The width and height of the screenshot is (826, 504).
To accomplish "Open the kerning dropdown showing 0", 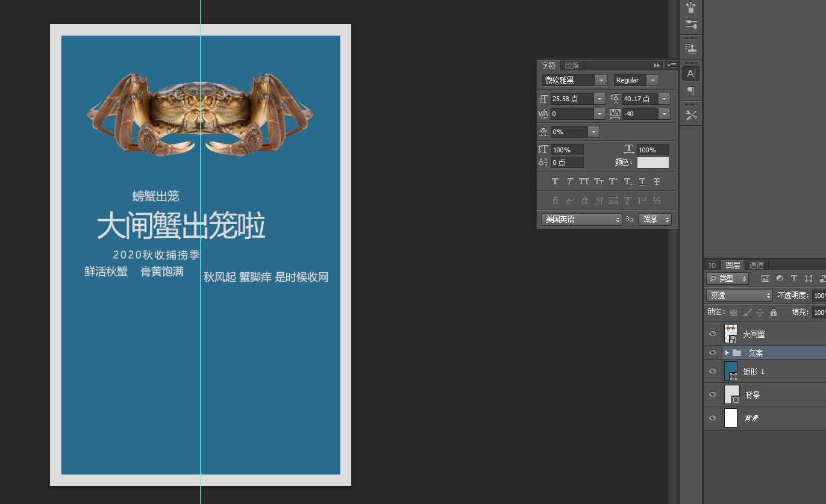I will click(x=599, y=114).
